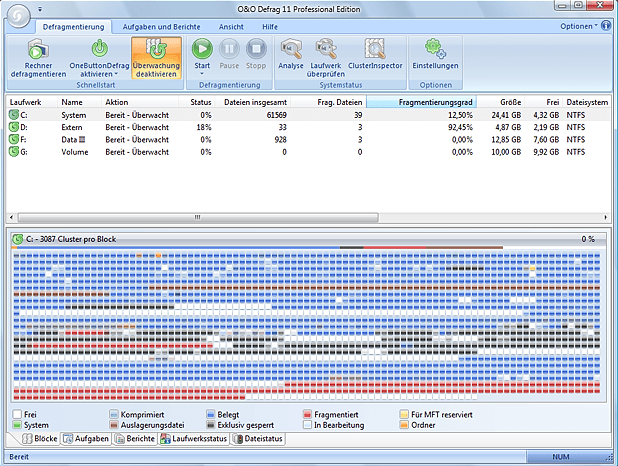Click the Ordner orange legend swatch
This screenshot has height=466, width=618.
[x=404, y=425]
